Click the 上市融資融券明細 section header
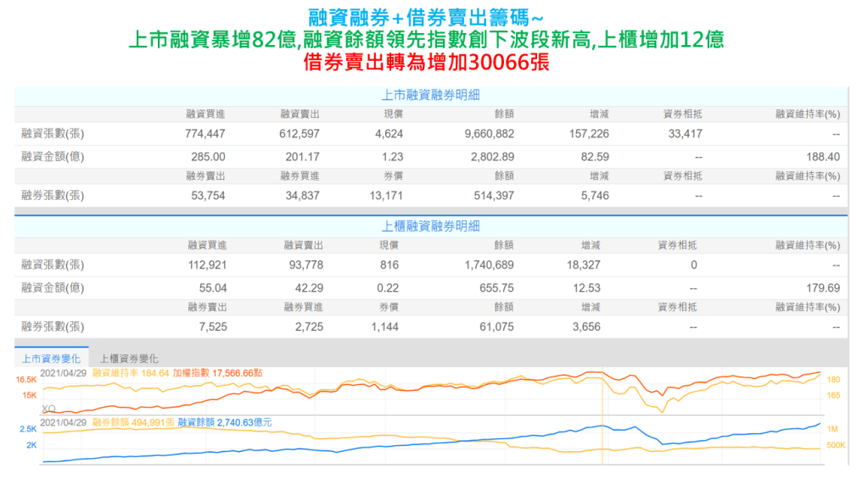 (x=431, y=95)
